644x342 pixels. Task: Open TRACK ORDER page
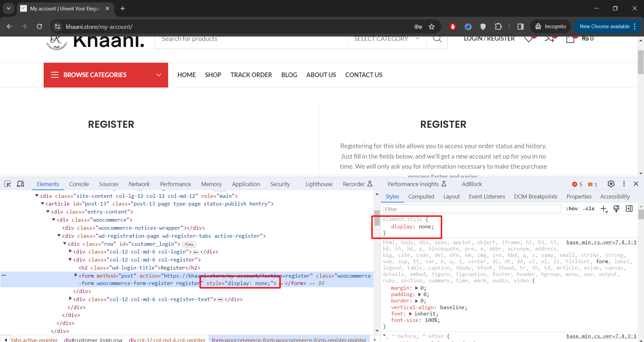[x=251, y=75]
